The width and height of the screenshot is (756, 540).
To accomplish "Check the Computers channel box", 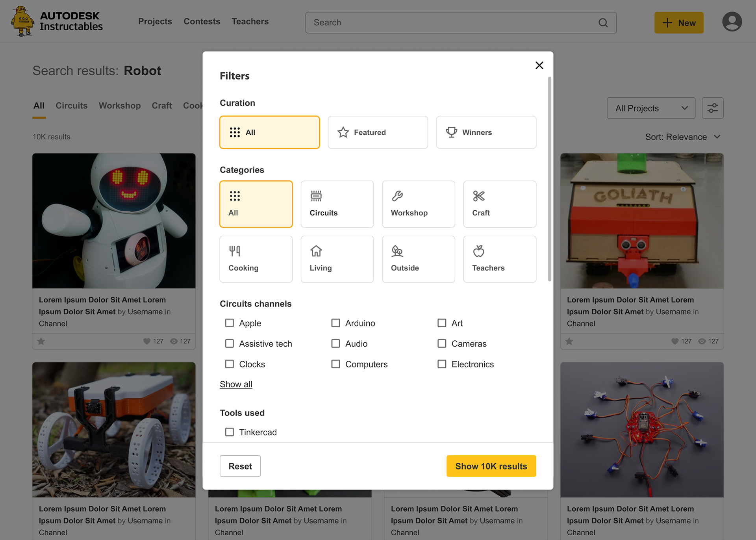I will 335,364.
